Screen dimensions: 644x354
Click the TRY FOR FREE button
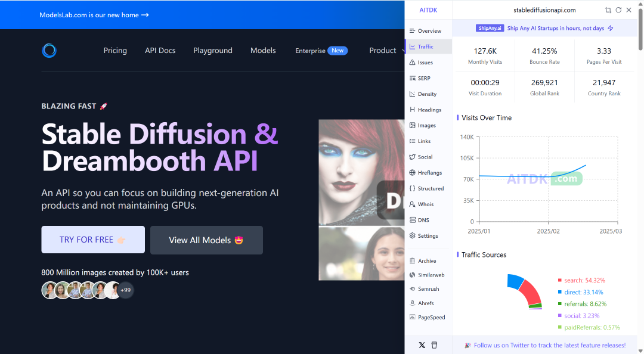(x=93, y=240)
